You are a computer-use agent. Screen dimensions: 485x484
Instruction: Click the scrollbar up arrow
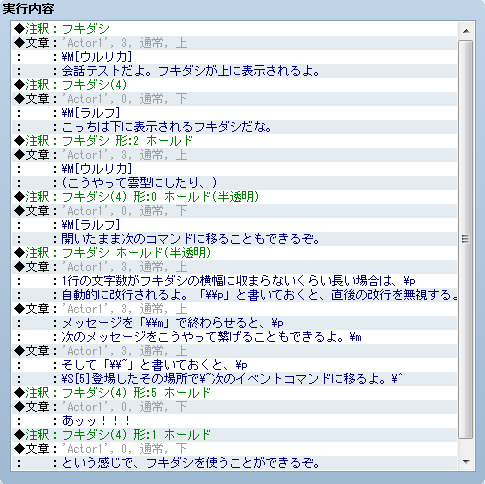tap(466, 31)
